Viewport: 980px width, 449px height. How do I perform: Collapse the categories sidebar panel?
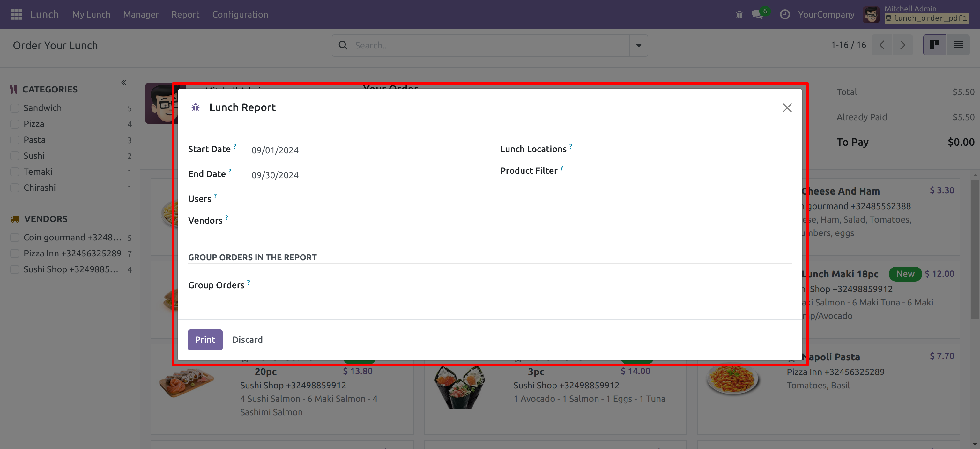point(124,83)
